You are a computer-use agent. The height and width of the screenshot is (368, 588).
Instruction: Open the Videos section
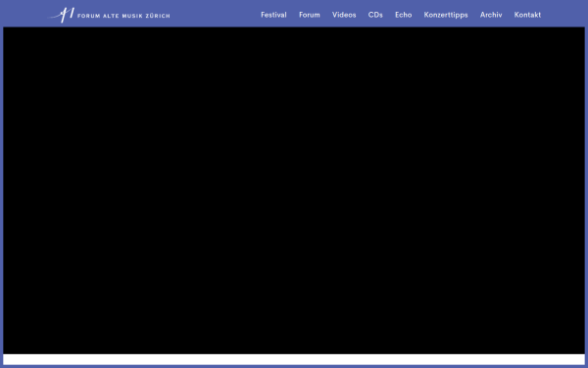[344, 15]
